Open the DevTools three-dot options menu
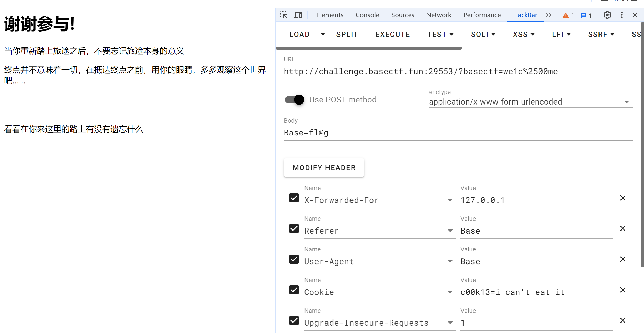 [x=622, y=15]
